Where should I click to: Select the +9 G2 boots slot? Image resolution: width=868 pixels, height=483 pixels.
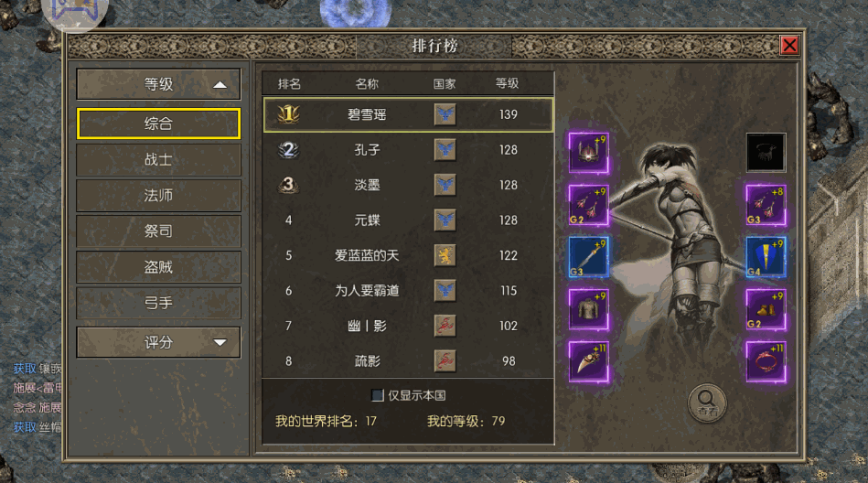(766, 309)
